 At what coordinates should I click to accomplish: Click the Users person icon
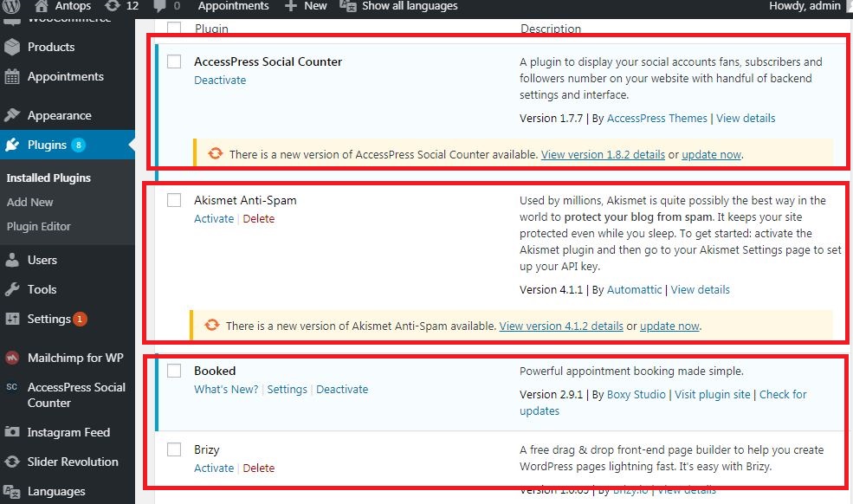12,260
